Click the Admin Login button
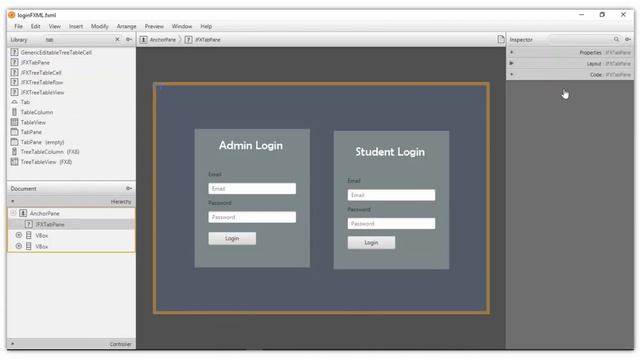640x360 pixels. [x=232, y=238]
